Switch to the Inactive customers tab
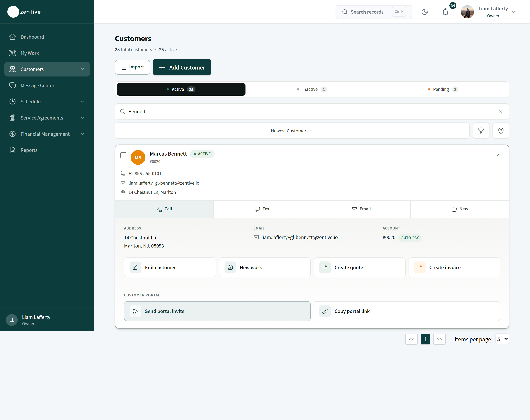 312,89
